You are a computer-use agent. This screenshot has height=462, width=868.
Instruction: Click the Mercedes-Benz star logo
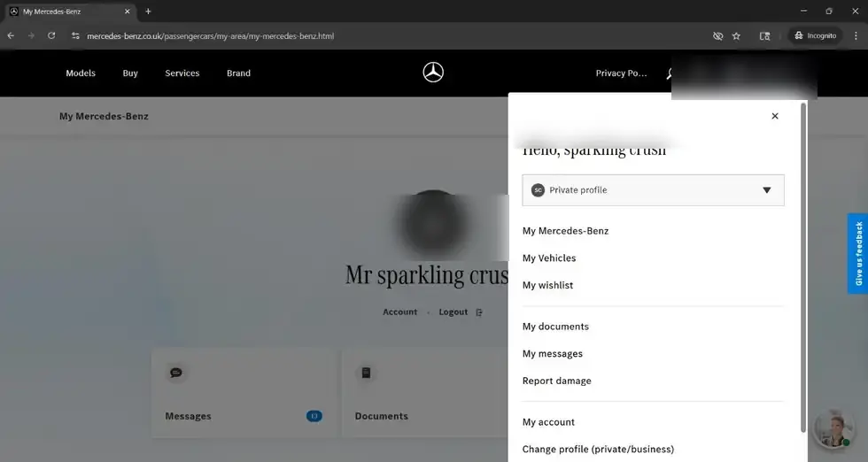point(433,73)
